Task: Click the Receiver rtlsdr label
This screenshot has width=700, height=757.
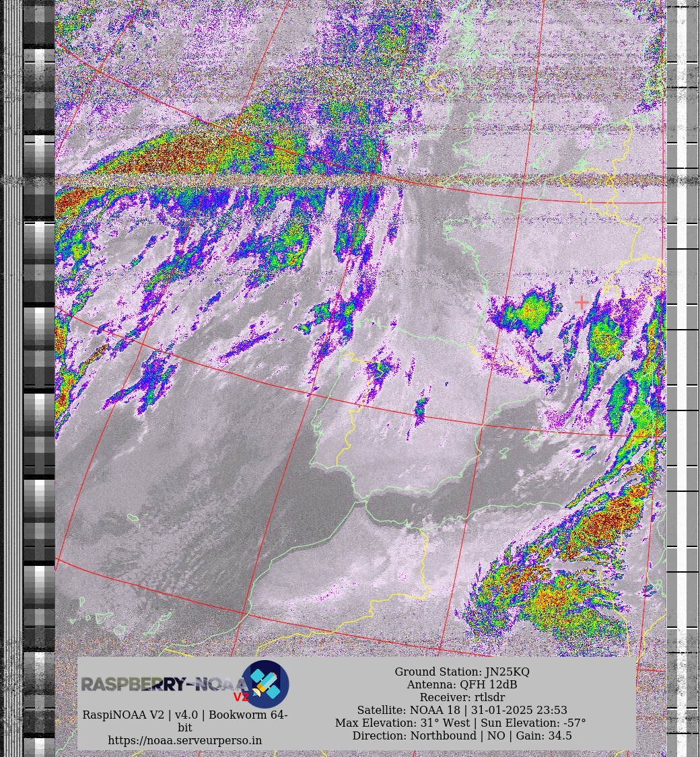Action: [462, 697]
